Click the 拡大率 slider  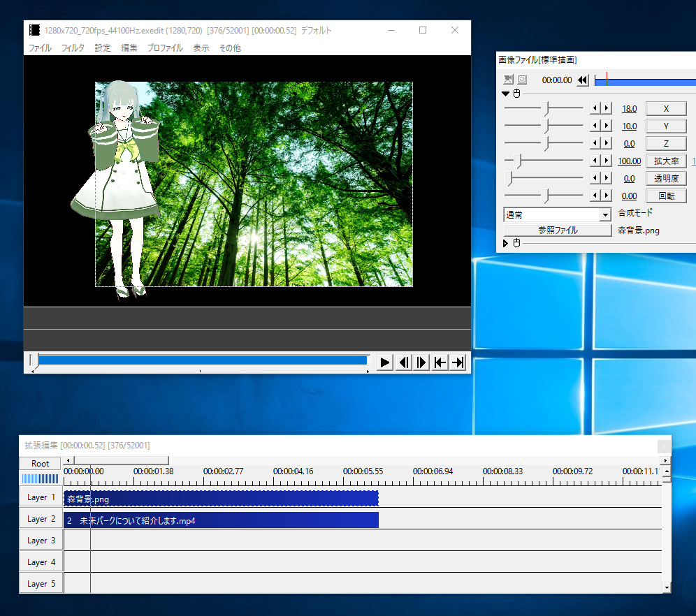pyautogui.click(x=544, y=161)
